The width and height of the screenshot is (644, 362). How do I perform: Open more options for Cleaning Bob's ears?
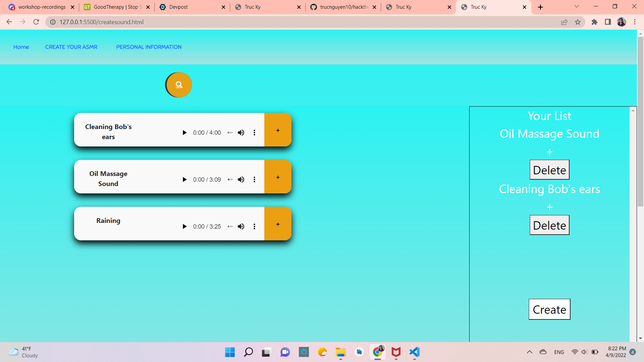click(254, 133)
